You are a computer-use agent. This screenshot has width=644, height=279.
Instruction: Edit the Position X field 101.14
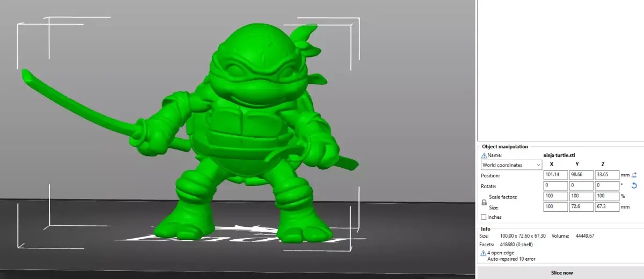tap(555, 175)
